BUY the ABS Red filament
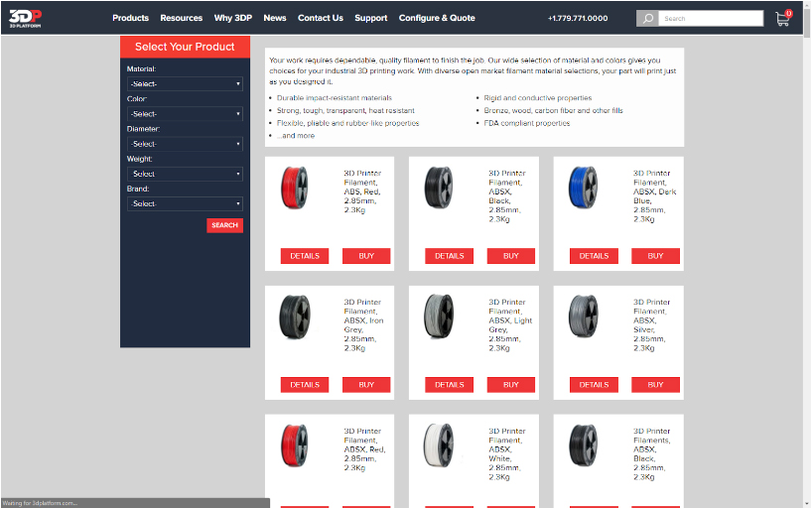Screen dimensions: 812x508 (x=366, y=256)
